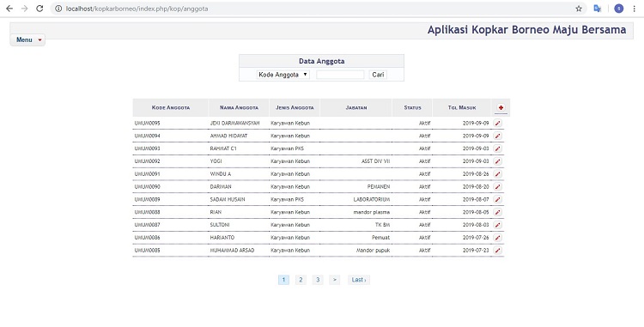Edit the SULTONI row pencil icon
This screenshot has width=644, height=327.
(x=497, y=225)
